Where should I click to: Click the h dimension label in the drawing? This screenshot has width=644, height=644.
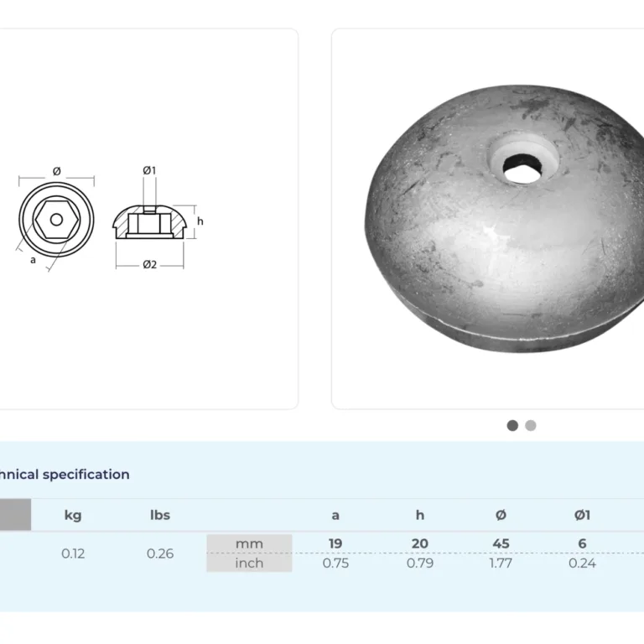click(200, 221)
